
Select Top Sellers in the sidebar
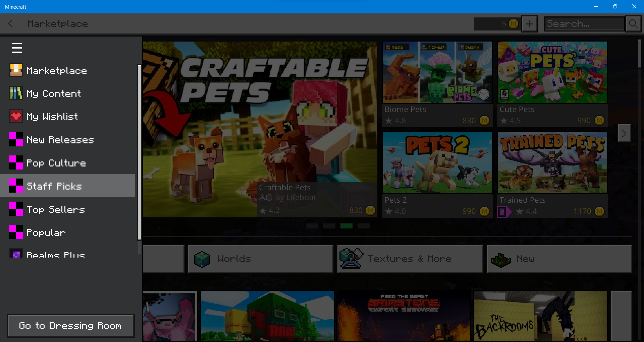pyautogui.click(x=67, y=209)
